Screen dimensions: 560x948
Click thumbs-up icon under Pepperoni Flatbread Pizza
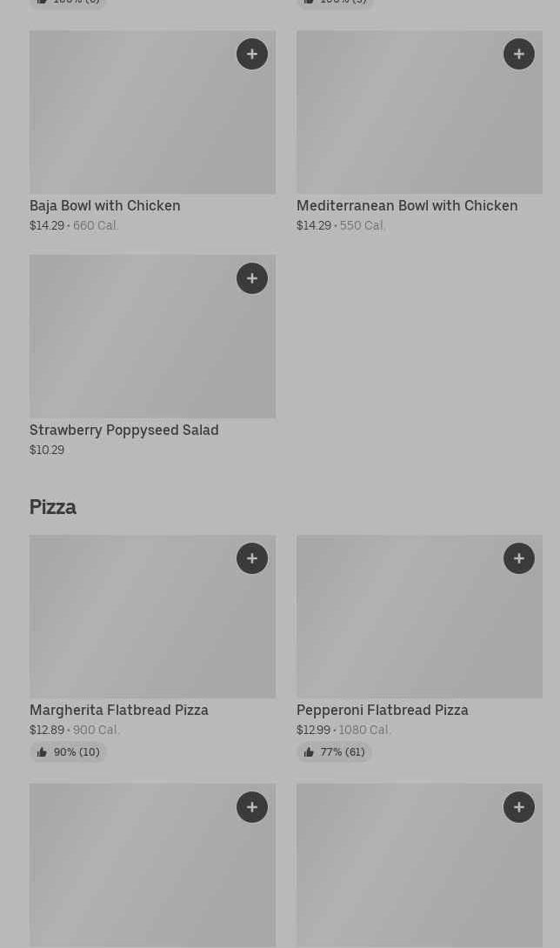coord(309,752)
